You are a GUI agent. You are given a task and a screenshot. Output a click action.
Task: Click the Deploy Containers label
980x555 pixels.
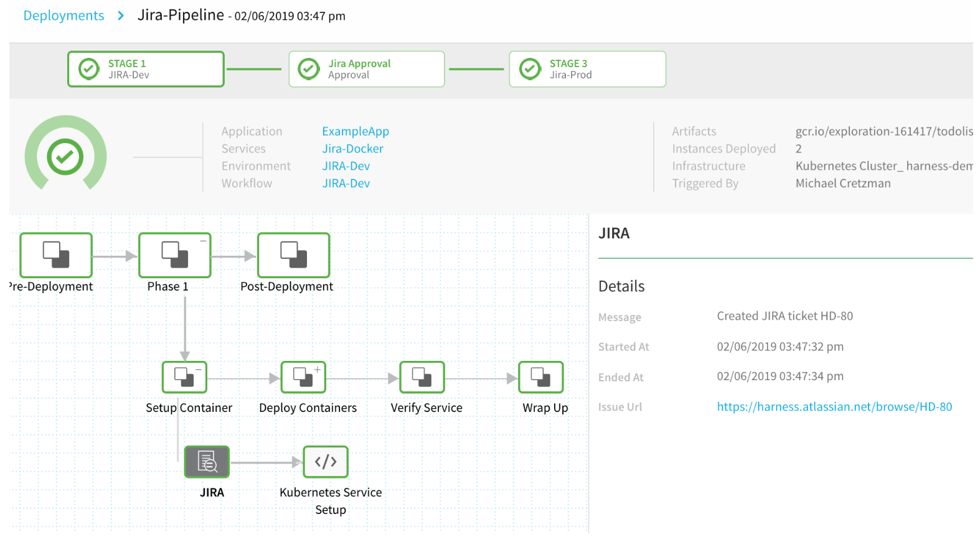point(308,408)
